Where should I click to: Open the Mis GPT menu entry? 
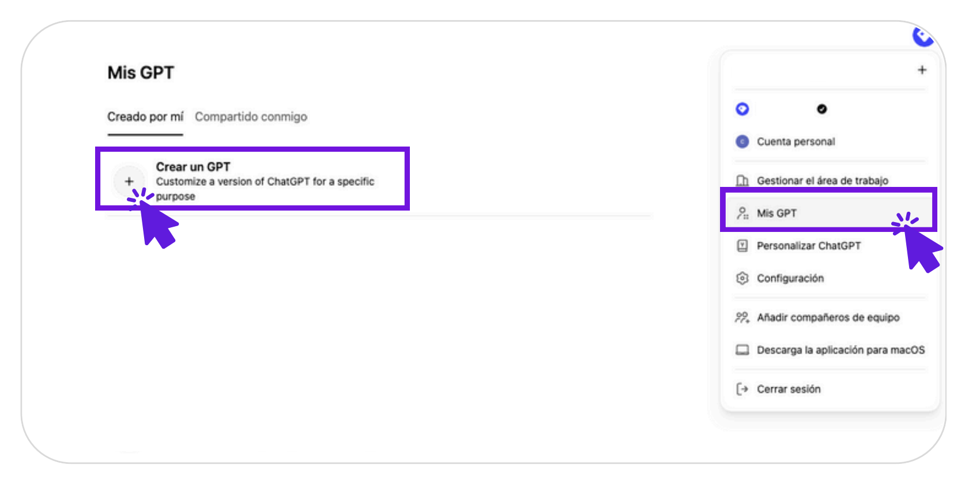pos(830,213)
